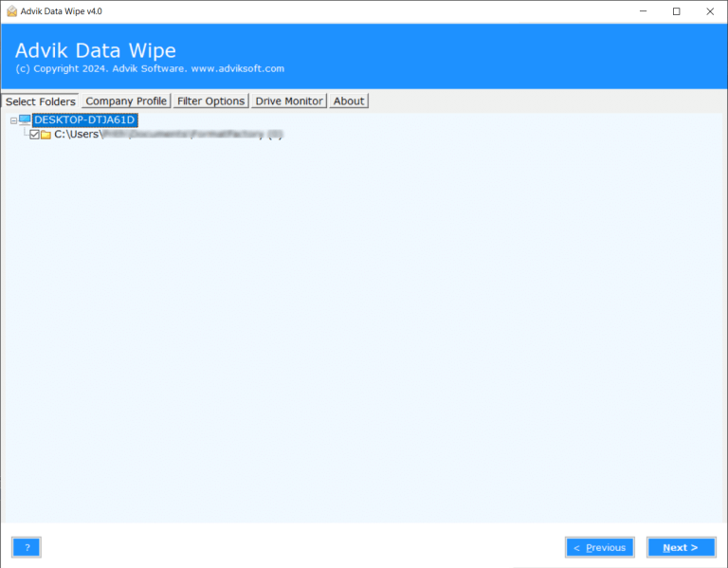Screen dimensions: 728x568
Task: Click the computer icon beside DESKTOP-DTJA61D
Action: 25,120
